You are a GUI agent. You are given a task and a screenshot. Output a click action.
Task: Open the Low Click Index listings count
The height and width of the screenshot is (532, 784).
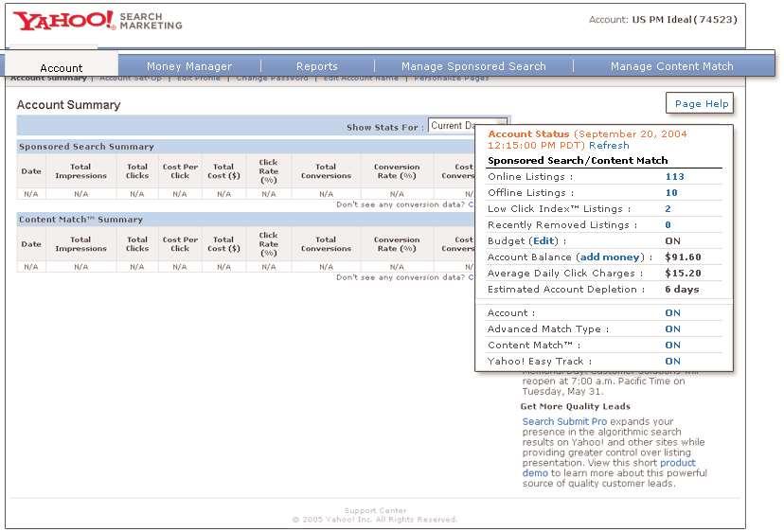668,209
